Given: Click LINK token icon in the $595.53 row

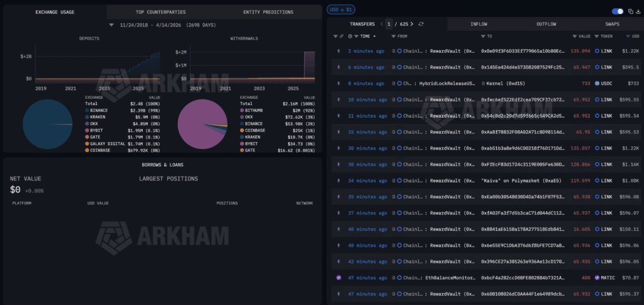Looking at the screenshot, I should coord(597,132).
